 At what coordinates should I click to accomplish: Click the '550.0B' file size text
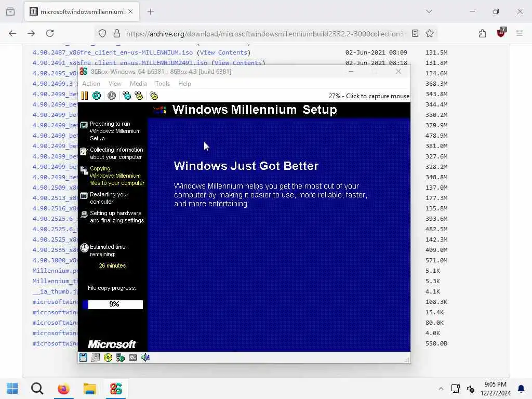point(436,343)
